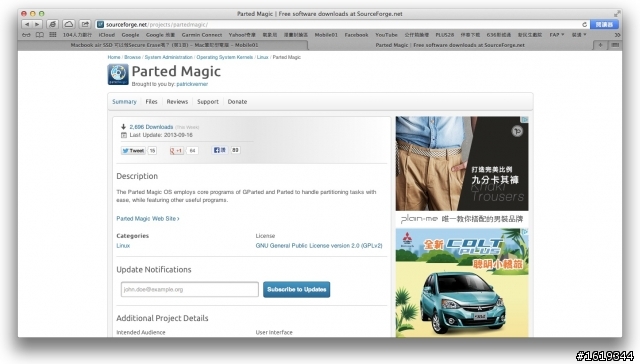This screenshot has width=640, height=364.
Task: Open the Reader button in the address bar
Action: point(604,24)
